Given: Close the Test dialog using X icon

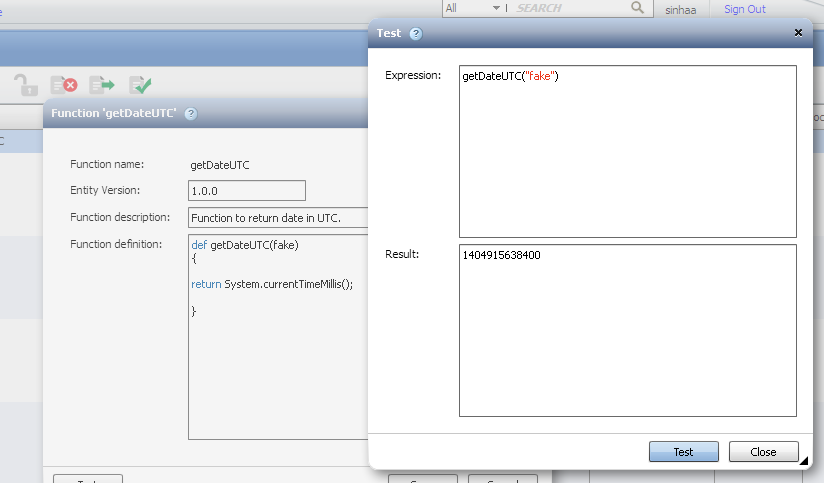Looking at the screenshot, I should [x=798, y=33].
